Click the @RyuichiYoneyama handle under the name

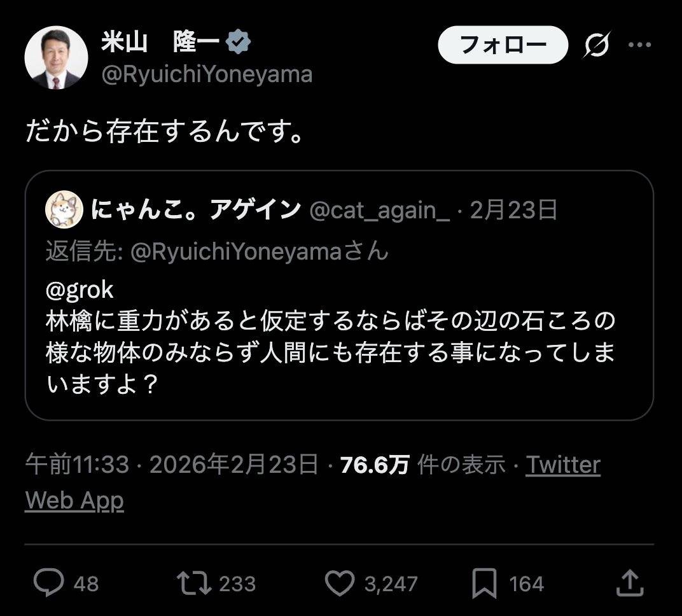click(207, 74)
